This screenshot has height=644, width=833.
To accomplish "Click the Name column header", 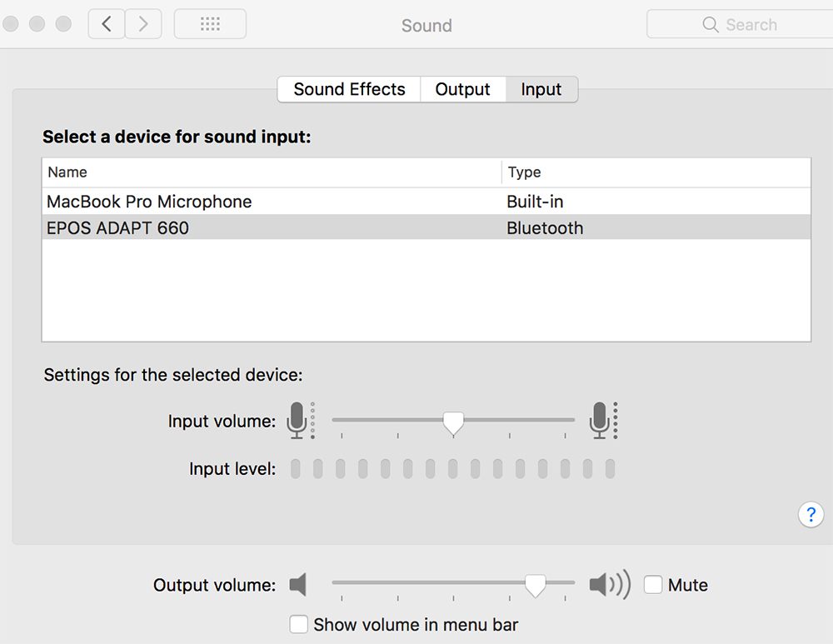I will click(272, 172).
